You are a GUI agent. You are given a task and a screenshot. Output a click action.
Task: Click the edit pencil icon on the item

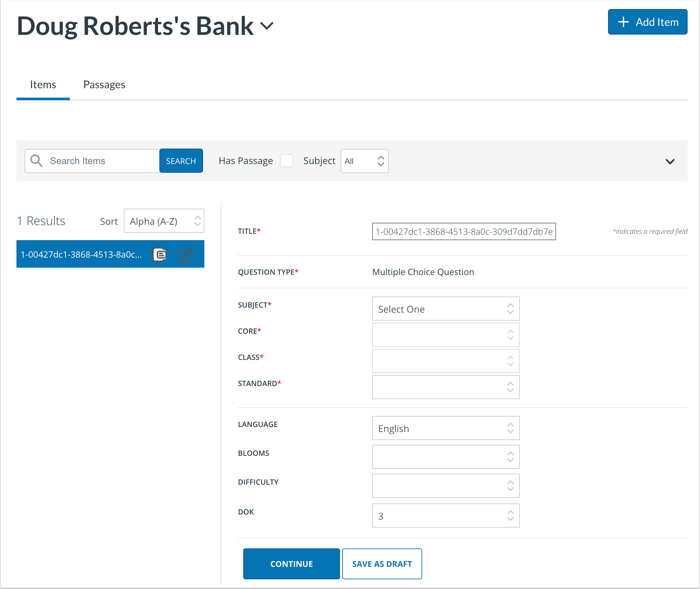(186, 255)
